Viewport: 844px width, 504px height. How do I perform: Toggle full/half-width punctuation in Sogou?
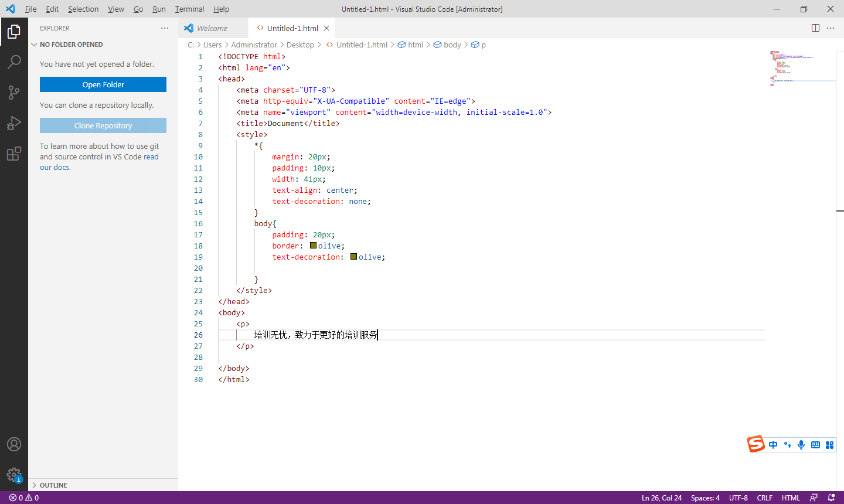(x=787, y=444)
